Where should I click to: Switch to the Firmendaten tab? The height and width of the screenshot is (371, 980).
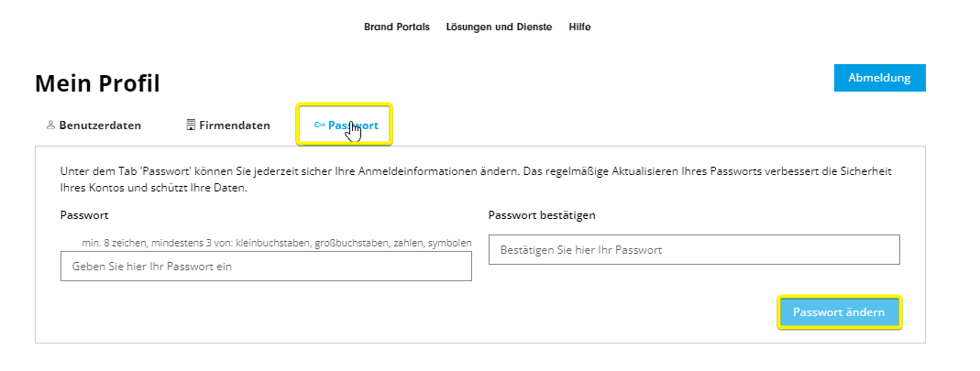point(229,125)
